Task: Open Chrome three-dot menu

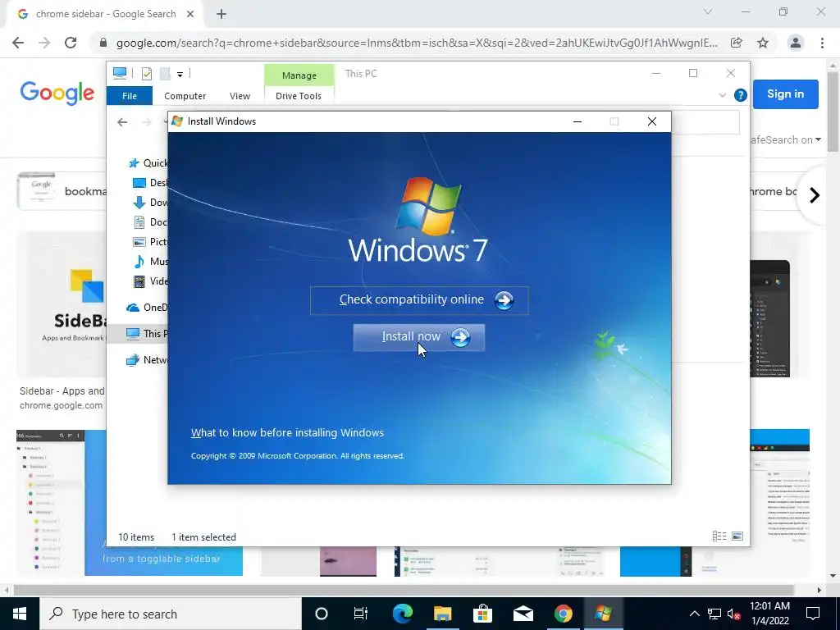Action: pyautogui.click(x=822, y=43)
